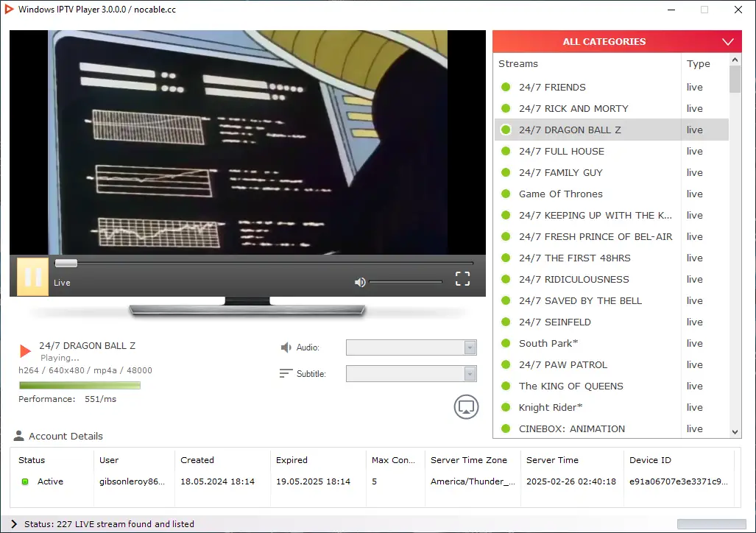This screenshot has width=756, height=533.
Task: Select 24/7 SAVED BY THE BELL stream
Action: [612, 300]
